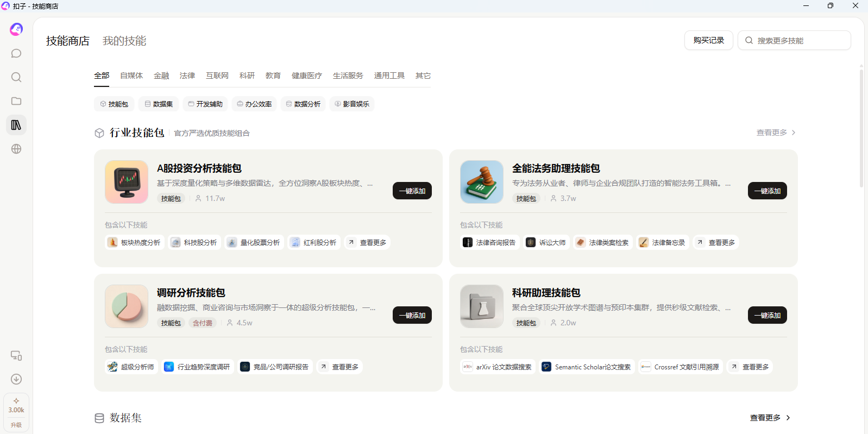Viewport: 868px width, 434px height.
Task: Select the 技能商店 tab
Action: tap(68, 41)
